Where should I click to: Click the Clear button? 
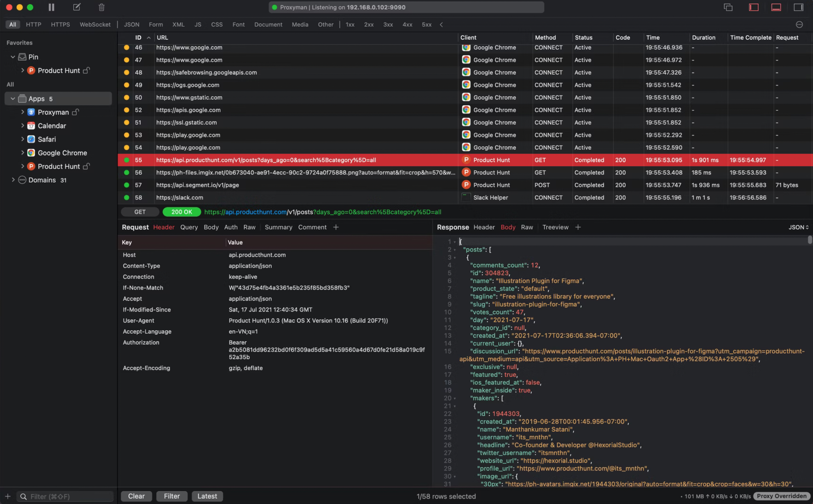pyautogui.click(x=136, y=496)
